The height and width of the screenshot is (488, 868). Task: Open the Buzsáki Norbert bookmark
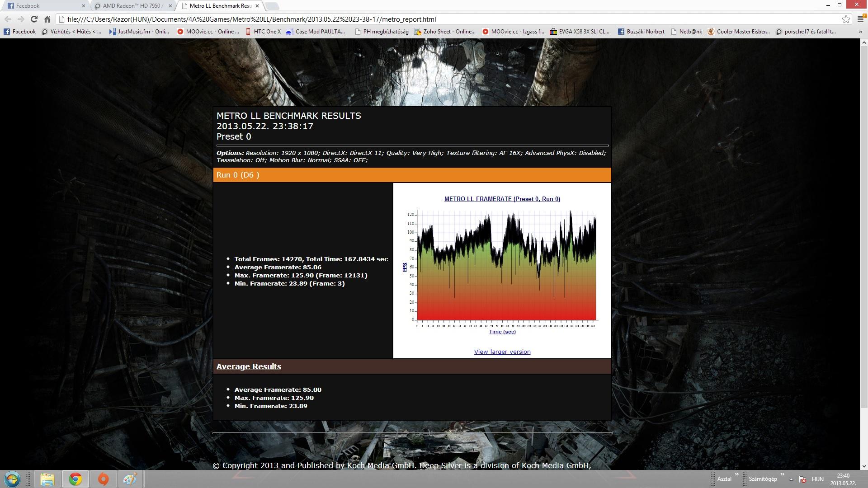pos(641,32)
